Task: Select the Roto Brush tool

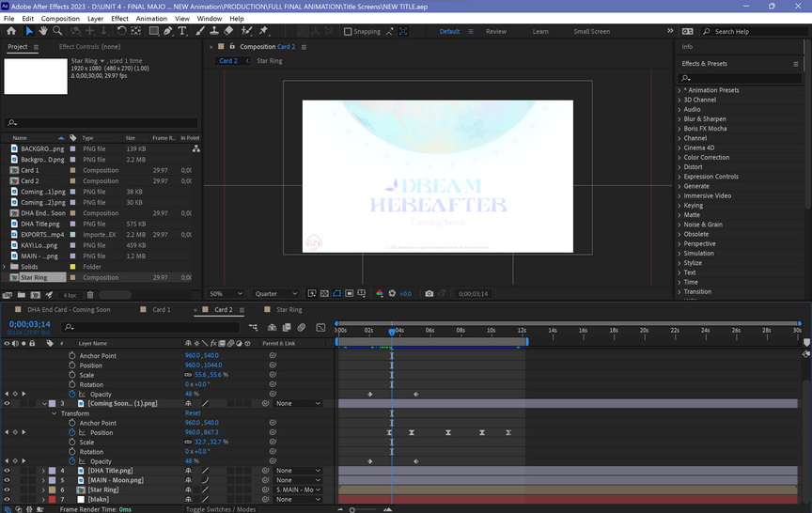Action: [x=246, y=31]
